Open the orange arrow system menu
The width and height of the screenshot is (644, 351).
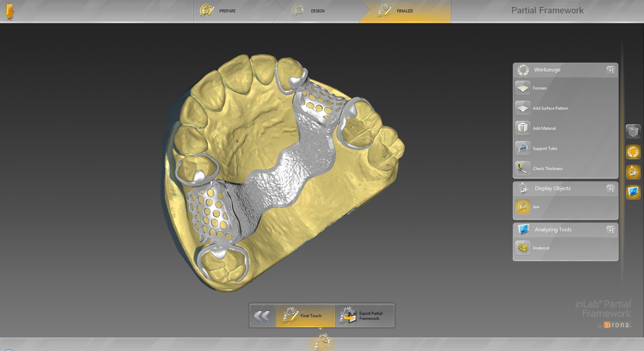click(9, 11)
